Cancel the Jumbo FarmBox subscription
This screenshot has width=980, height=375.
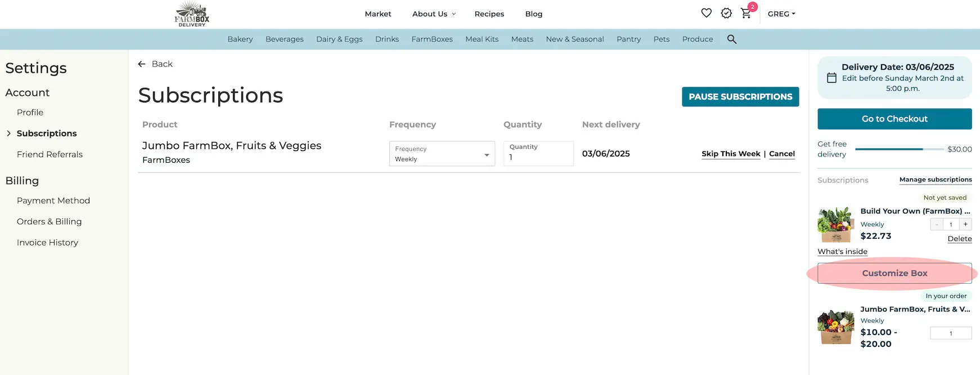782,154
